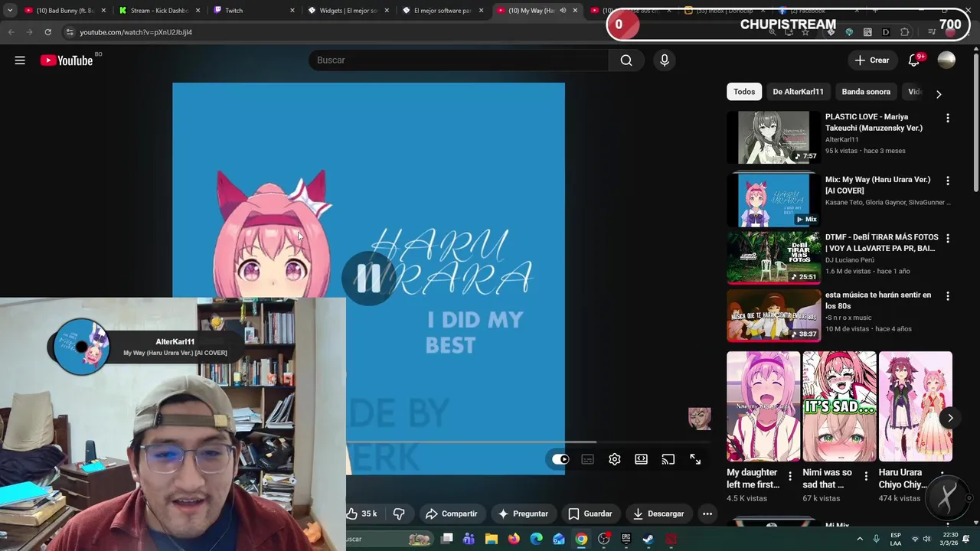Click the AlterKarl11 channel name under PLASTIC LOVE
980x551 pixels.
pos(841,139)
